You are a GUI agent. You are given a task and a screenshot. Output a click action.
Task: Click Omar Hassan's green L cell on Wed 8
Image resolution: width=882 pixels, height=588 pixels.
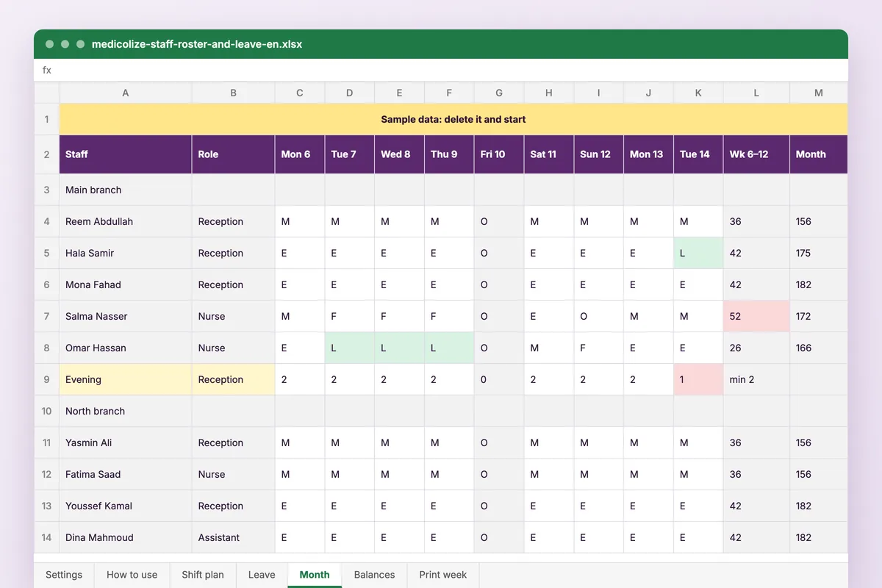point(399,348)
